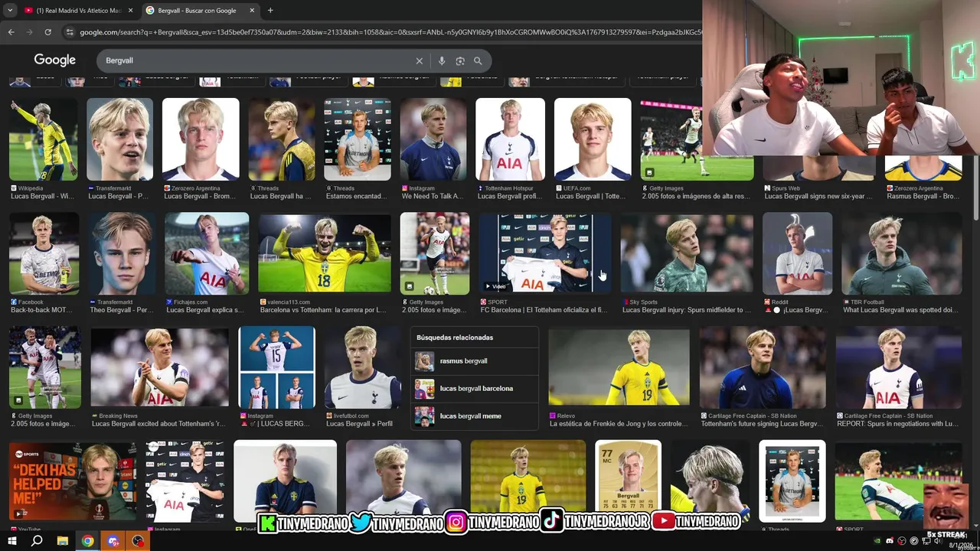
Task: Open the red-dot recording app in taskbar
Action: (138, 541)
